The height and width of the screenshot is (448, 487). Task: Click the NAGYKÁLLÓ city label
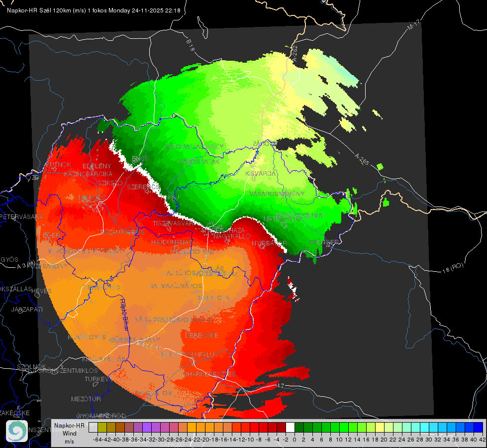click(x=232, y=236)
